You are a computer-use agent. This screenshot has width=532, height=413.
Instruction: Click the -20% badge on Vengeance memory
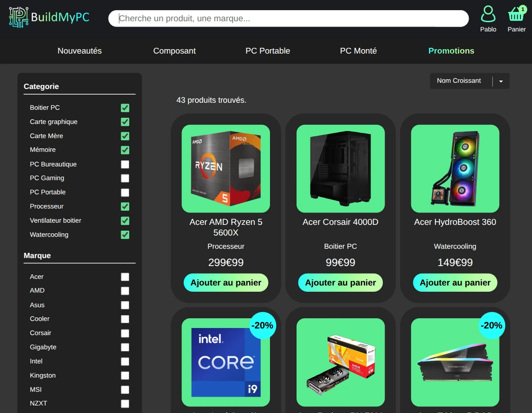click(492, 325)
